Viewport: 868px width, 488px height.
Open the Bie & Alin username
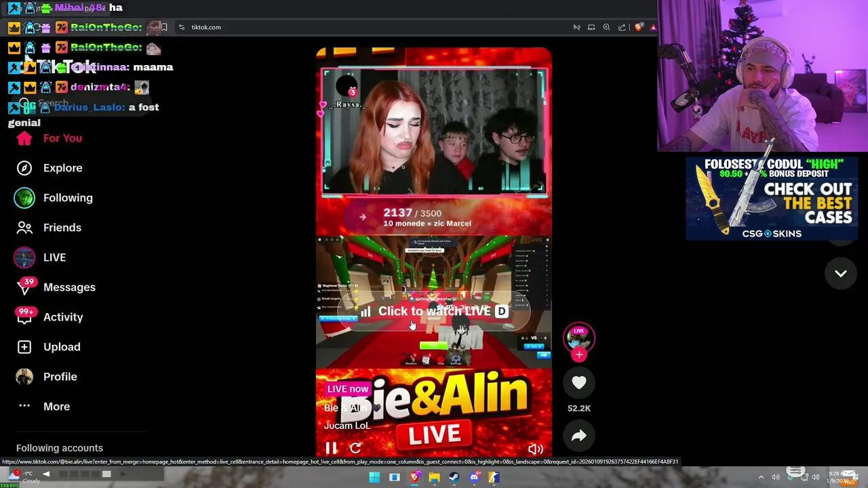point(346,408)
